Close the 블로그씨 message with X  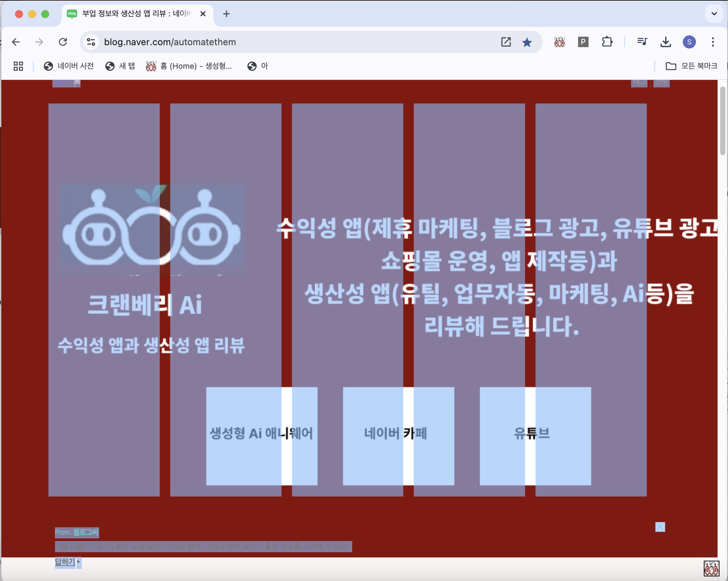click(x=660, y=527)
